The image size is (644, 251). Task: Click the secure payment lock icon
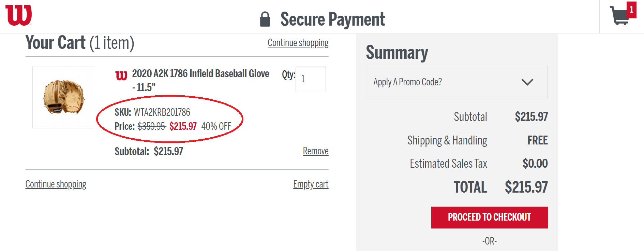pos(265,19)
